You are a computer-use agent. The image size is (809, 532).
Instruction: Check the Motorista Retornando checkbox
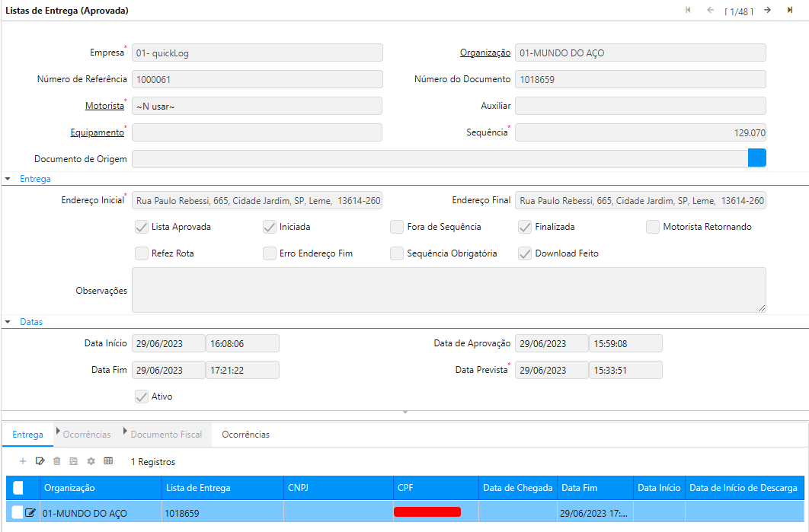tap(653, 227)
